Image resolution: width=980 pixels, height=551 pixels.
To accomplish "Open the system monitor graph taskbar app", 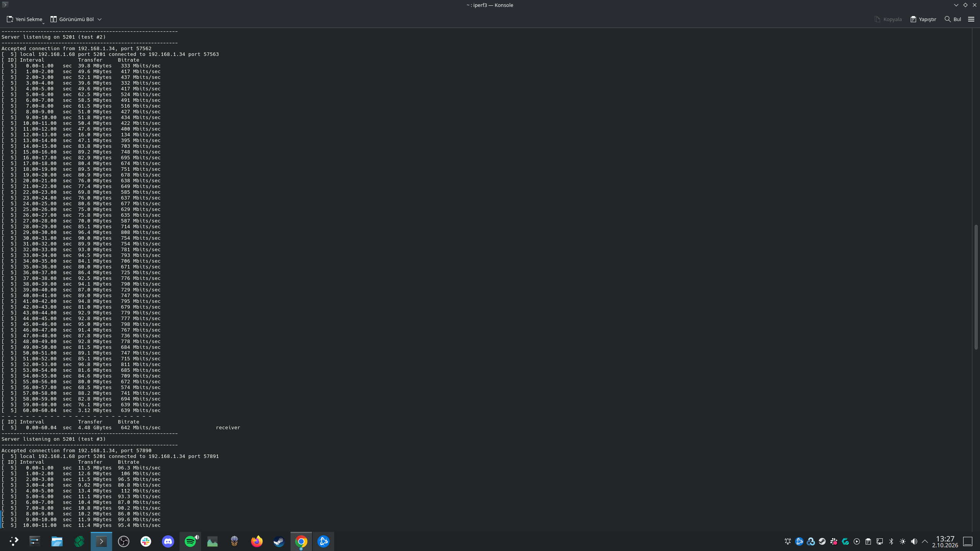I will tap(212, 541).
